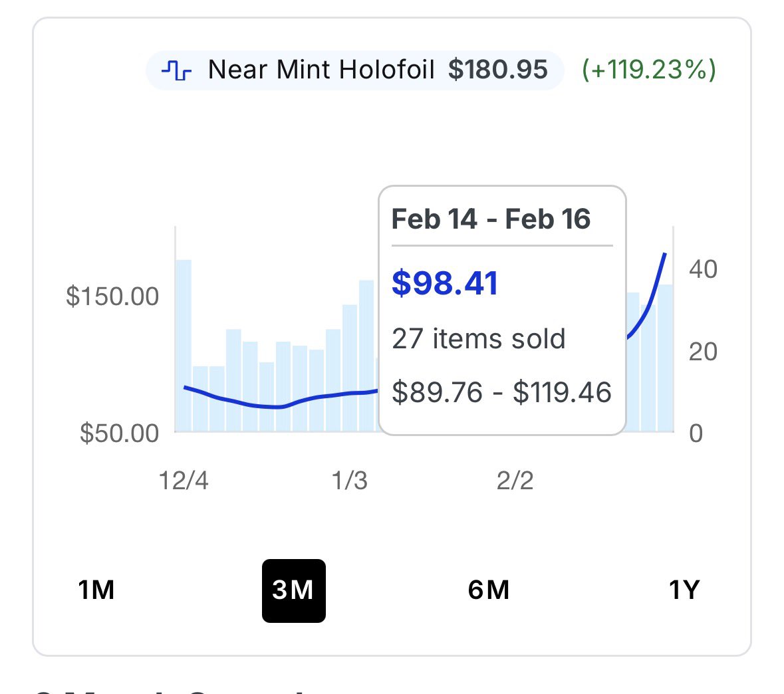Click the 40 sales-volume axis label
This screenshot has height=694, width=784.
point(703,269)
